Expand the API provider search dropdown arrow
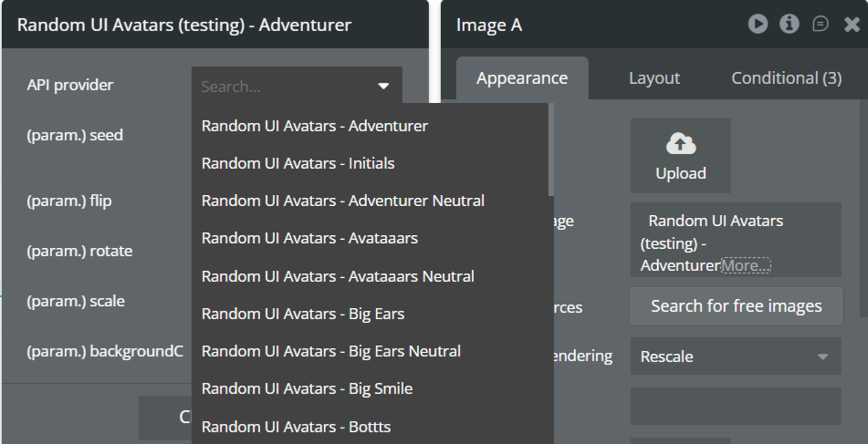The image size is (868, 444). pyautogui.click(x=383, y=87)
